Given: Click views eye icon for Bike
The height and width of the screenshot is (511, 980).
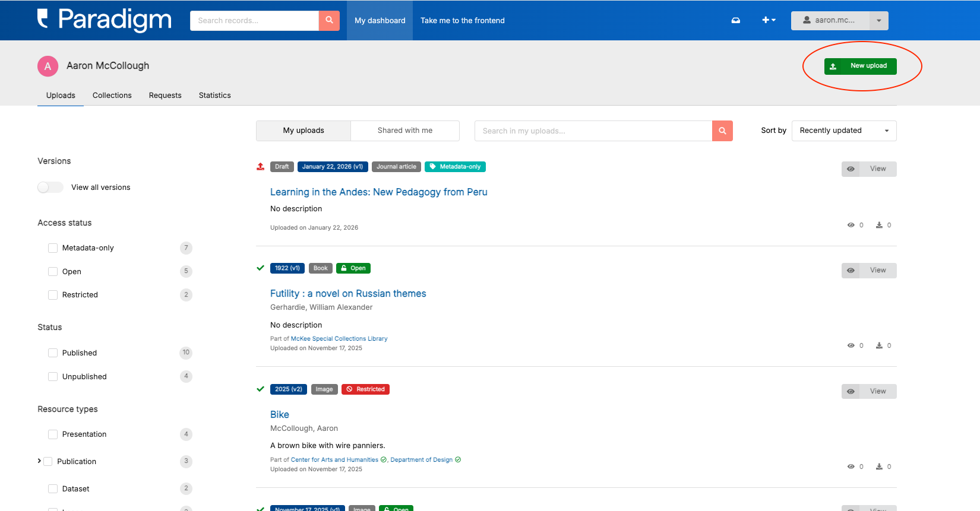Looking at the screenshot, I should pos(851,466).
